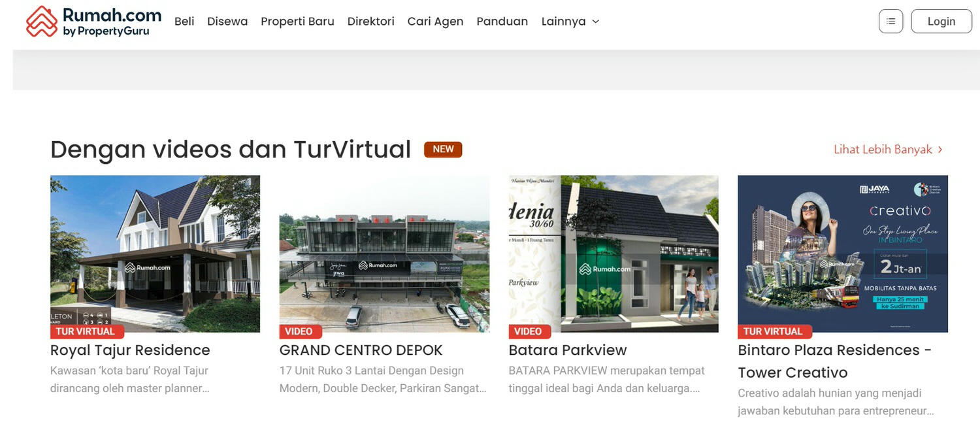Viewport: 980px width, 445px height.
Task: Click the Login button
Action: (941, 21)
